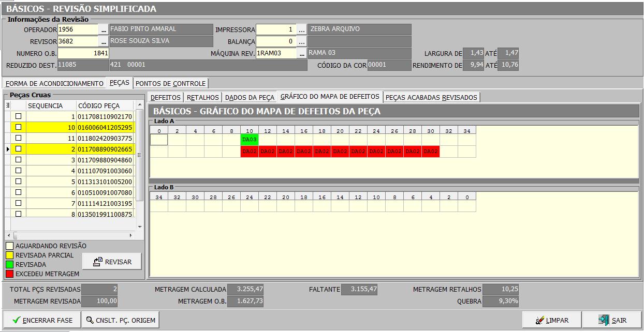Image resolution: width=644 pixels, height=332 pixels.
Task: Click the Sair exit door icon
Action: (x=604, y=320)
